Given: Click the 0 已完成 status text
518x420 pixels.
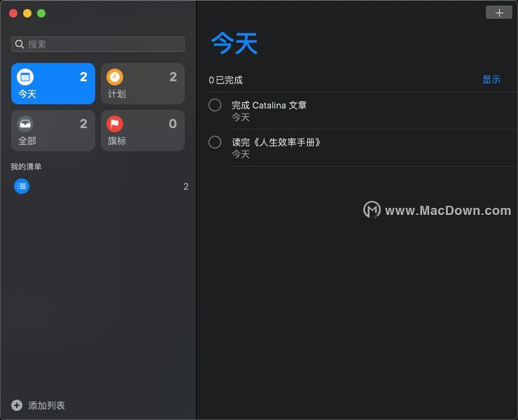Looking at the screenshot, I should pyautogui.click(x=225, y=80).
